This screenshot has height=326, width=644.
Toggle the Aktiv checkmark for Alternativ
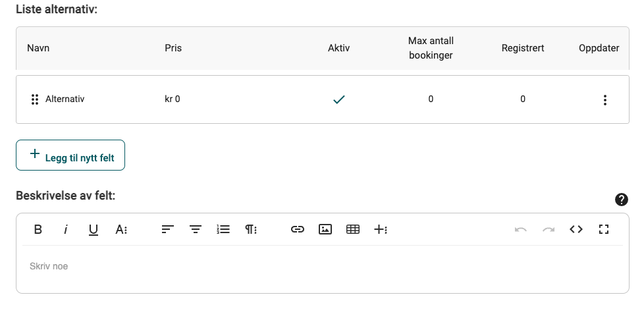339,99
